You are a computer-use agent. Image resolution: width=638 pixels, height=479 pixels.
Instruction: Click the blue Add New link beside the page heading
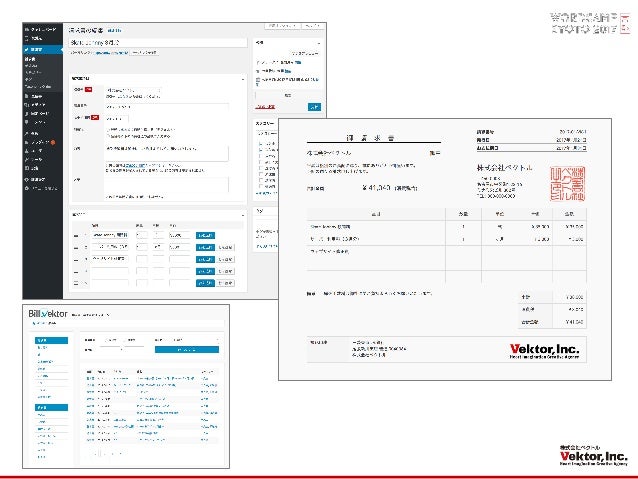(114, 31)
